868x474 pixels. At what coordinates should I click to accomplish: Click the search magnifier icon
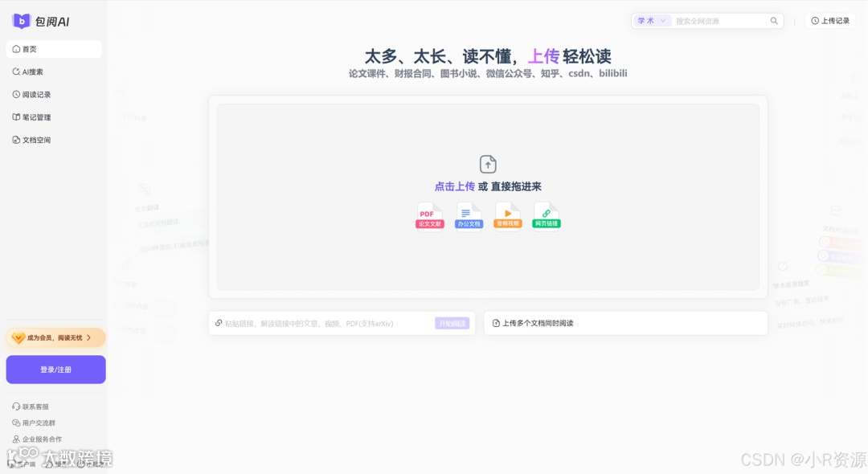[773, 20]
